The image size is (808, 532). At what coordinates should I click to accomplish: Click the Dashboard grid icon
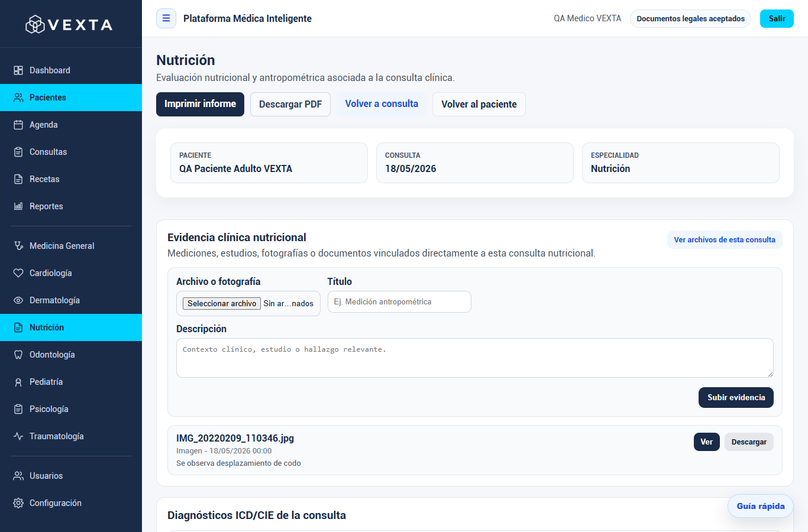pos(18,70)
